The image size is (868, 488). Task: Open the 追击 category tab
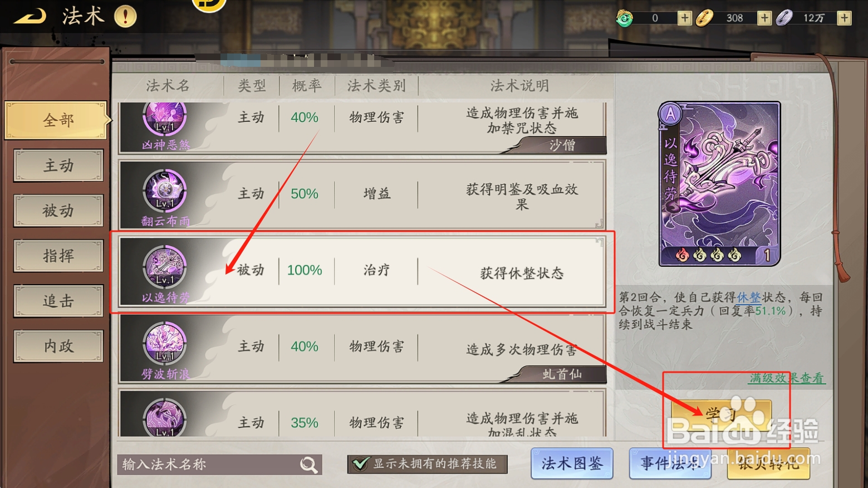(x=58, y=301)
